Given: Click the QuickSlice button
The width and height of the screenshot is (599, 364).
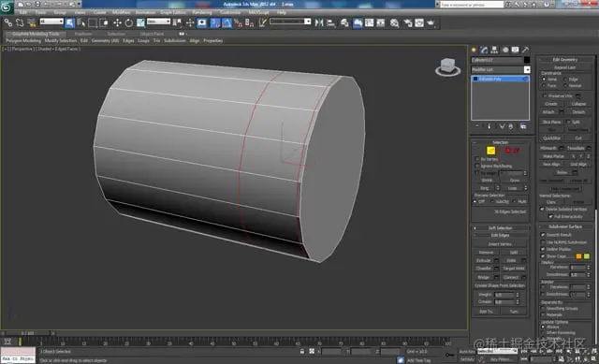Looking at the screenshot, I should pyautogui.click(x=552, y=138).
